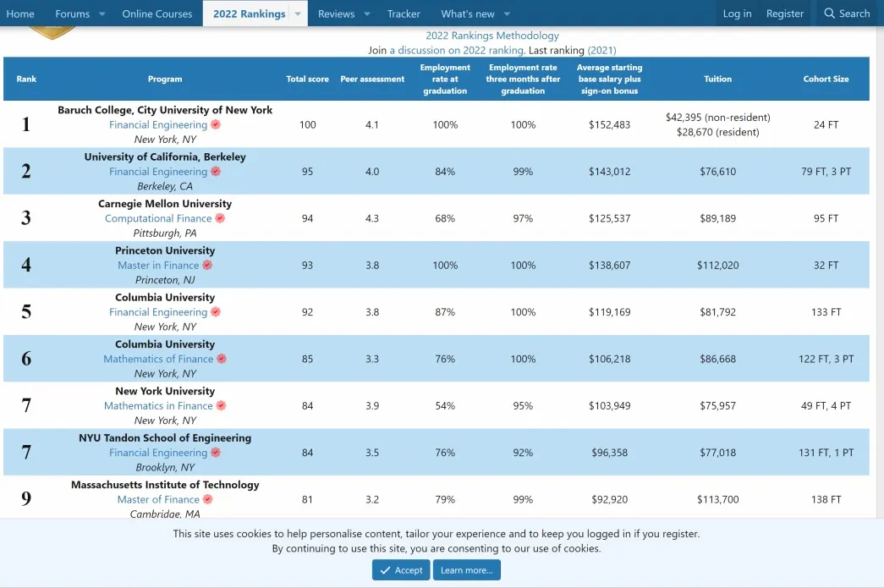Click verified badge beside Computational Finance

point(220,218)
